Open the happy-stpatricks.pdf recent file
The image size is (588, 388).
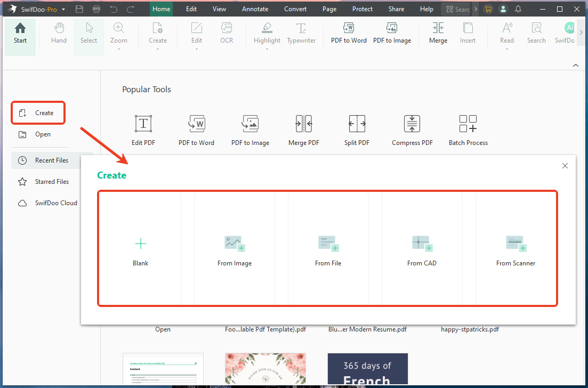[470, 329]
